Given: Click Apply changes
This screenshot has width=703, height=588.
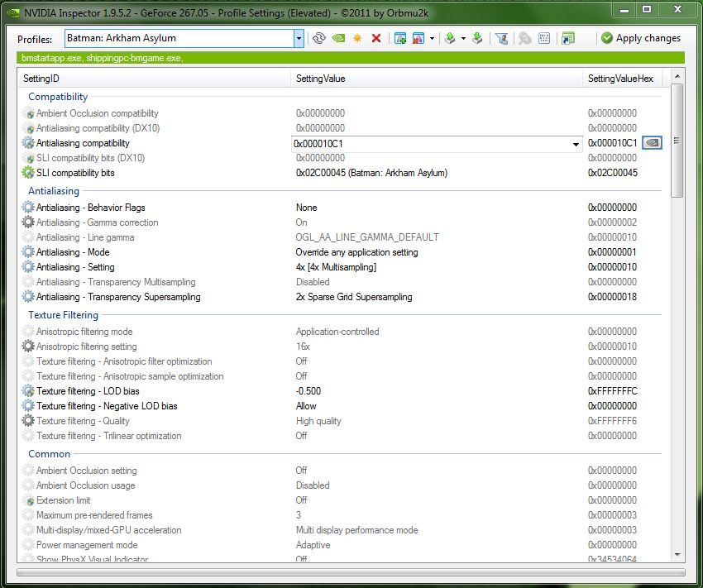Looking at the screenshot, I should tap(641, 39).
